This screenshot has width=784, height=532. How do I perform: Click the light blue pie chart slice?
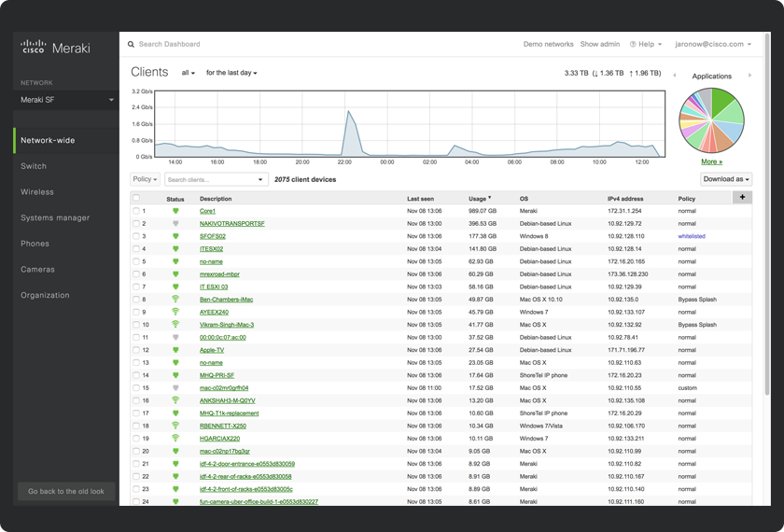pyautogui.click(x=732, y=131)
